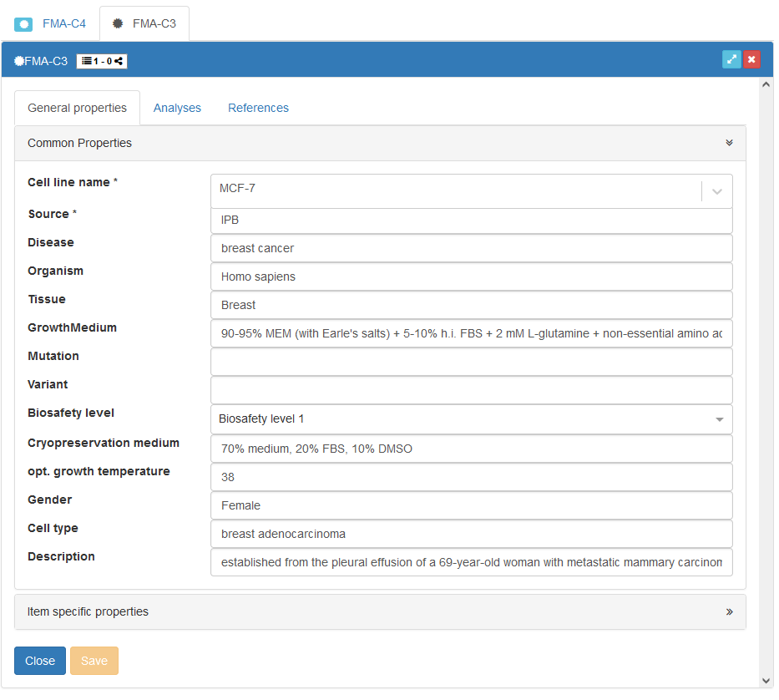779x700 pixels.
Task: Click the opt. growth temperature field
Action: [471, 477]
